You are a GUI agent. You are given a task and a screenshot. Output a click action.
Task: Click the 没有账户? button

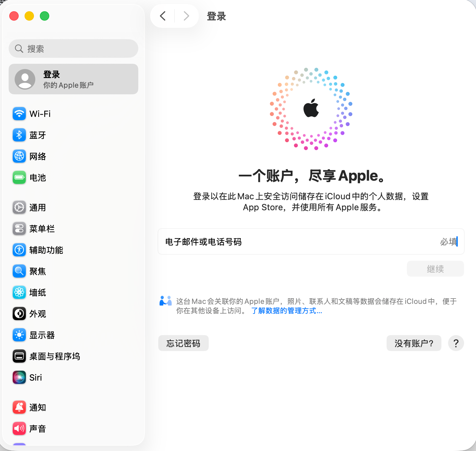click(x=414, y=343)
